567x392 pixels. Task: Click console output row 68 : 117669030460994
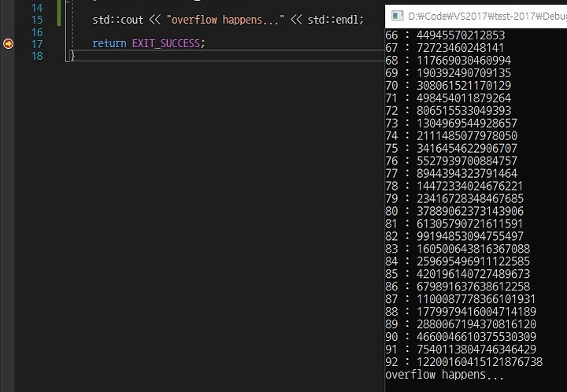(448, 61)
